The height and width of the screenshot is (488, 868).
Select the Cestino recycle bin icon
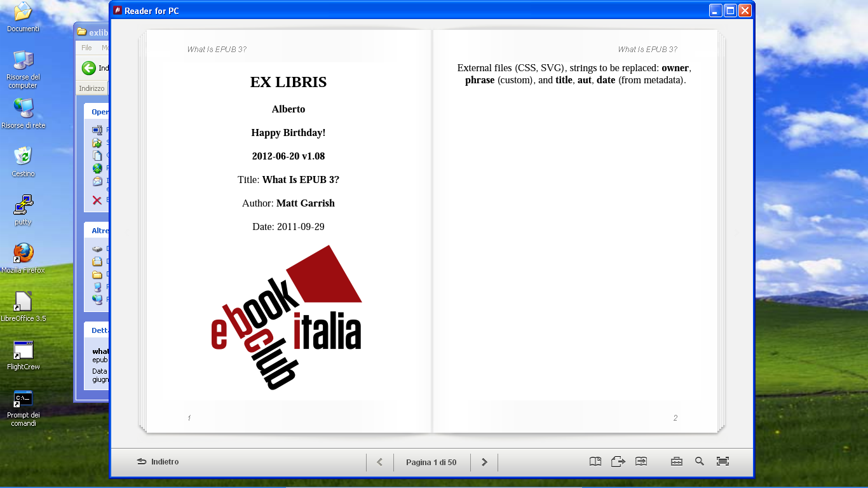[x=23, y=161]
